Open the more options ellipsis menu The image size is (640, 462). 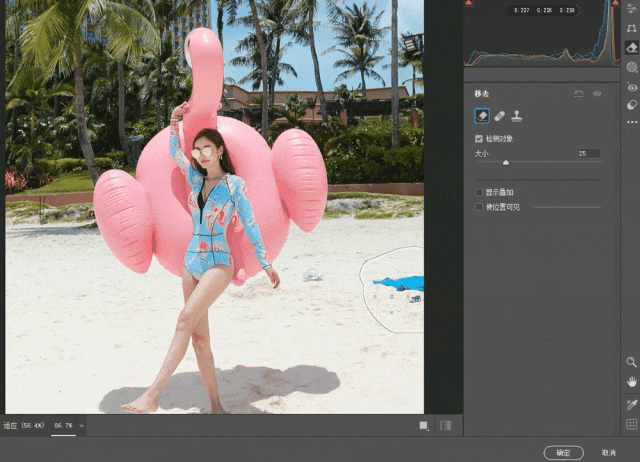tap(632, 123)
